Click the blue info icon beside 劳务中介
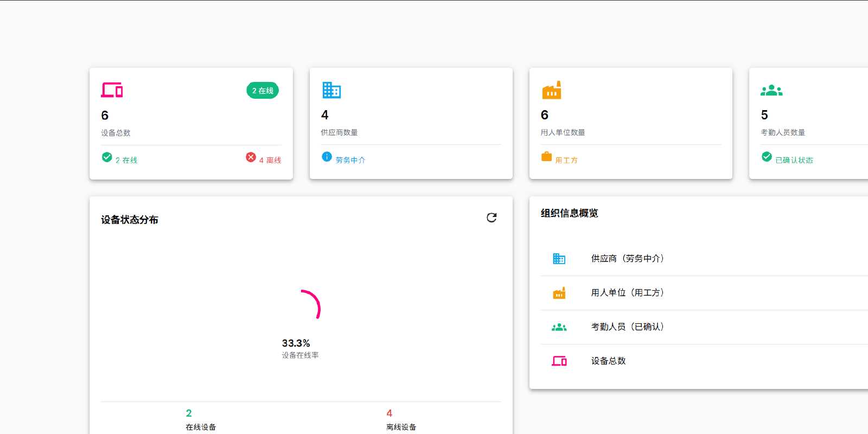The image size is (868, 434). (327, 157)
